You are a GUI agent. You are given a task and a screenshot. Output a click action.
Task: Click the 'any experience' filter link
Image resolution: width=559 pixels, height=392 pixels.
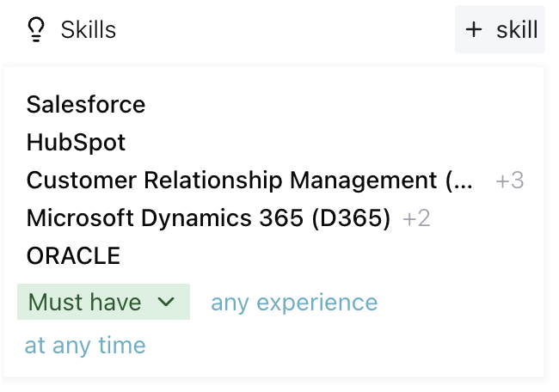coord(294,303)
